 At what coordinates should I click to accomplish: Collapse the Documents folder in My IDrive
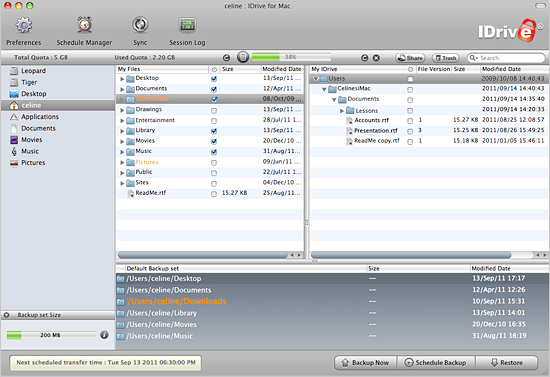334,100
